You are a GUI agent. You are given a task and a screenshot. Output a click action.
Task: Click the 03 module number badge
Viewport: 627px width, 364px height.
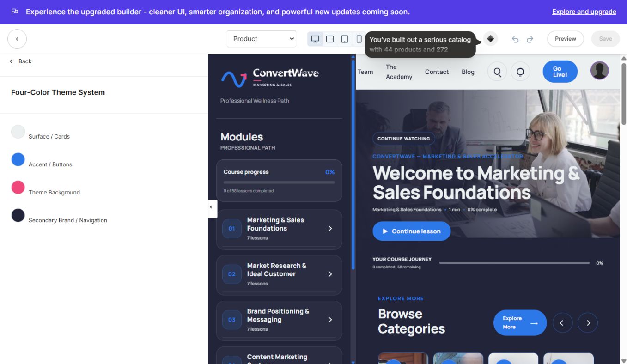point(232,320)
